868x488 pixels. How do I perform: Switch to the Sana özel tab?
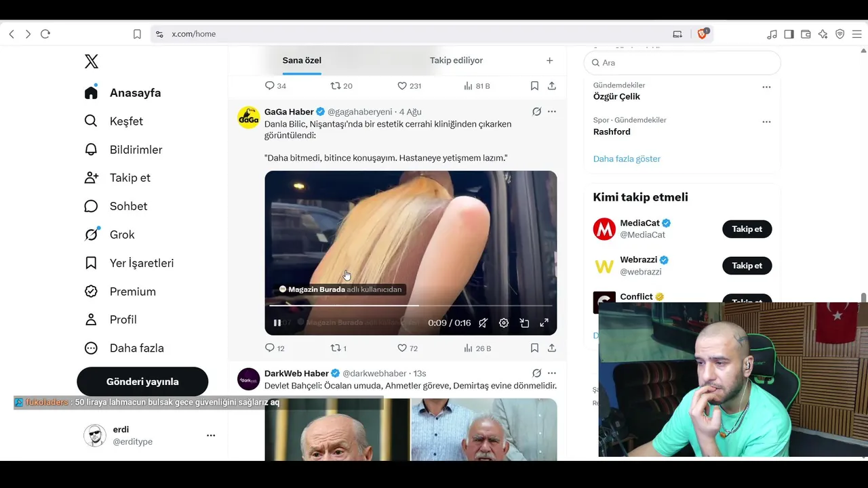click(x=302, y=60)
